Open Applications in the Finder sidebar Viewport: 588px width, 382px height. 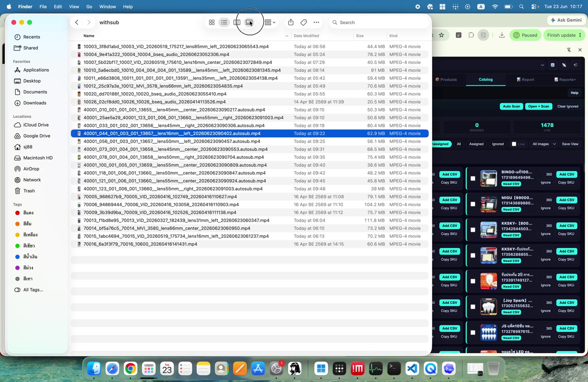coord(36,70)
